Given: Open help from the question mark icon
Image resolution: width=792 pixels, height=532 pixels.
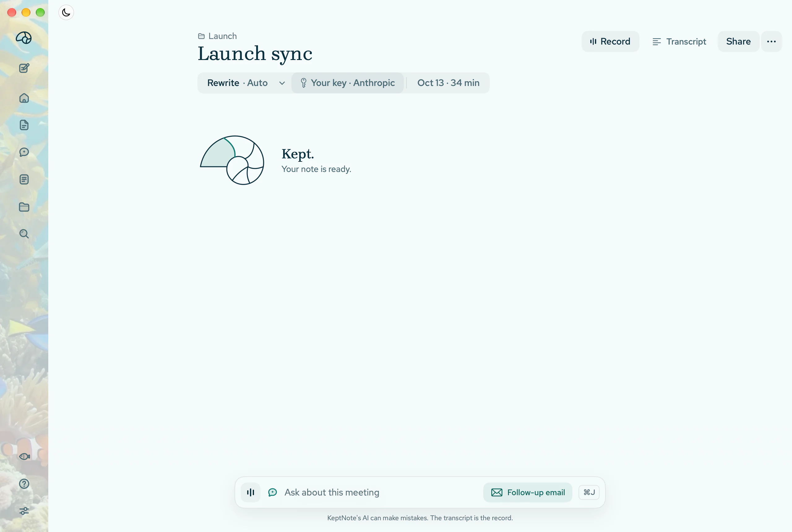Looking at the screenshot, I should [24, 483].
